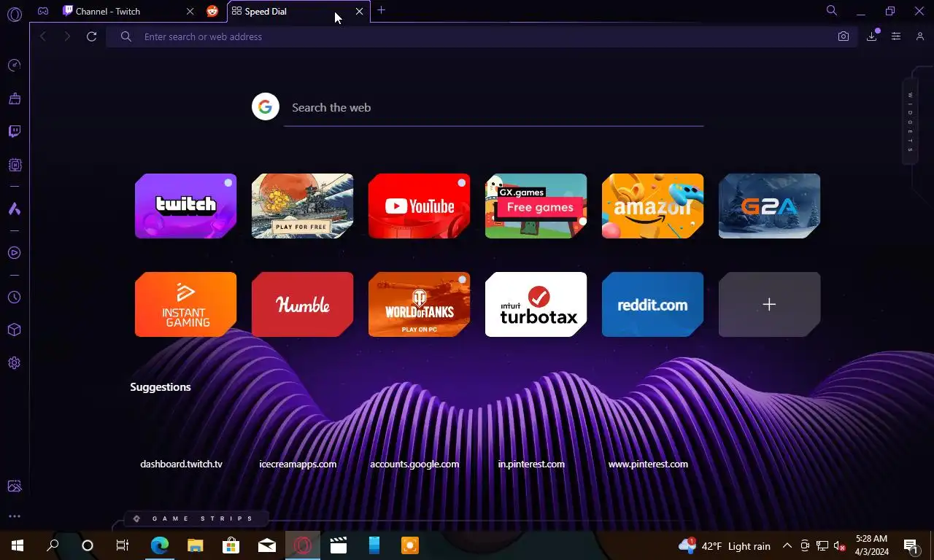Open the profile account icon
Viewport: 934px width, 560px height.
point(920,36)
